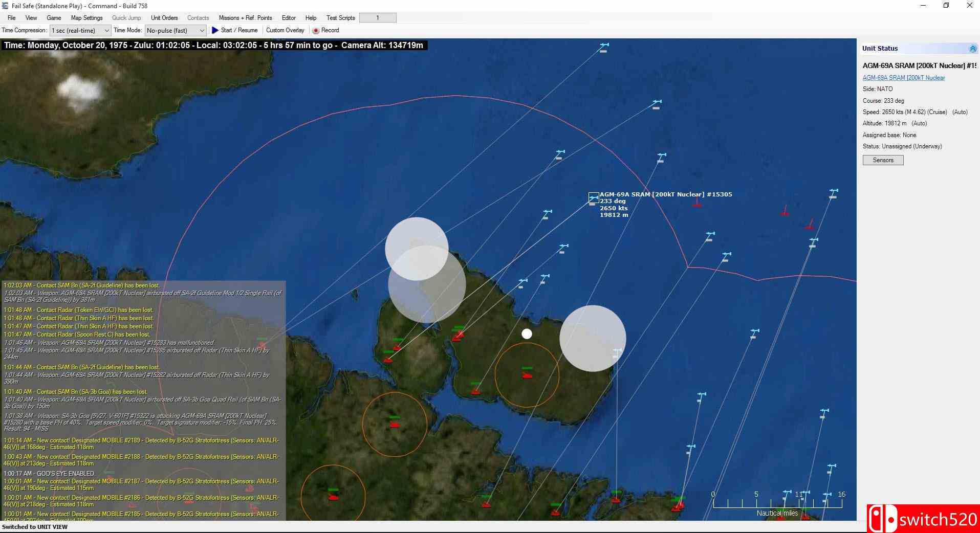This screenshot has width=980, height=533.
Task: Select the highlighted AGM-69A SRAM missile icon
Action: click(x=593, y=197)
